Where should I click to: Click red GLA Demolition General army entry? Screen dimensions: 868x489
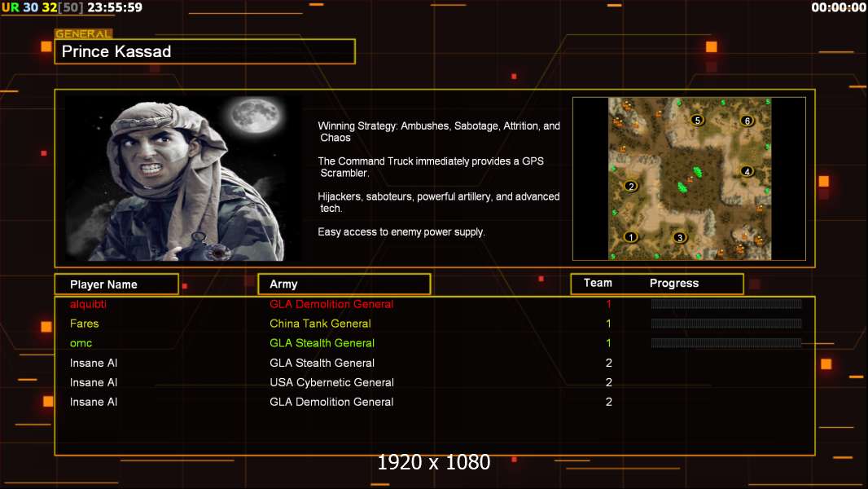[331, 304]
